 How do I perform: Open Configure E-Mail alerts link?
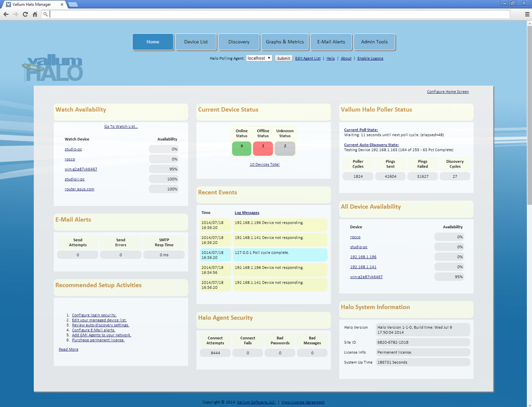[93, 330]
